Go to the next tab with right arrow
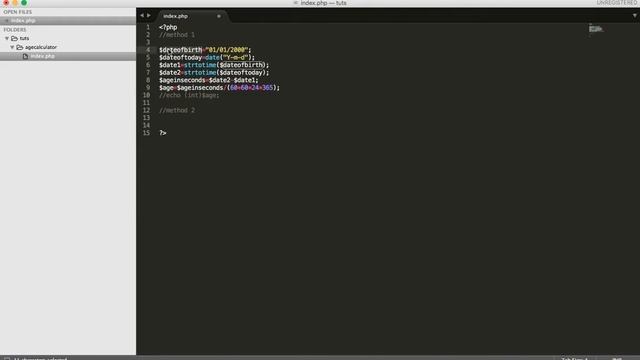The width and height of the screenshot is (640, 360). [149, 16]
